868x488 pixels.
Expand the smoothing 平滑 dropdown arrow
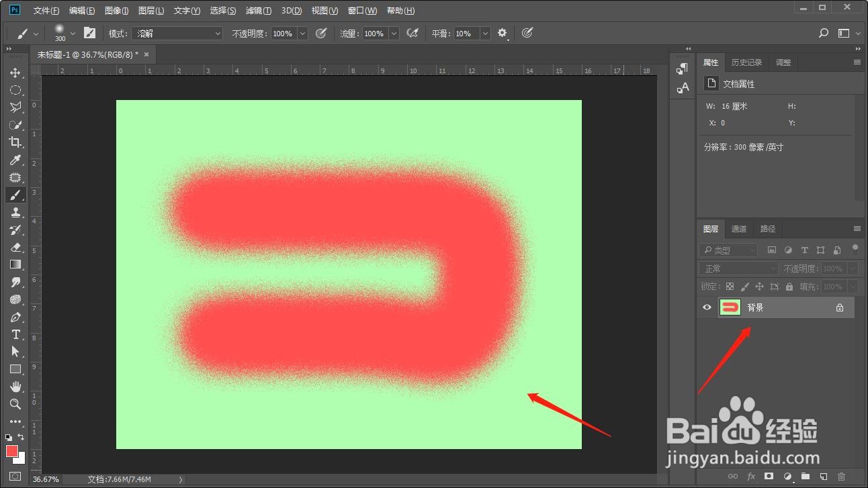tap(485, 33)
